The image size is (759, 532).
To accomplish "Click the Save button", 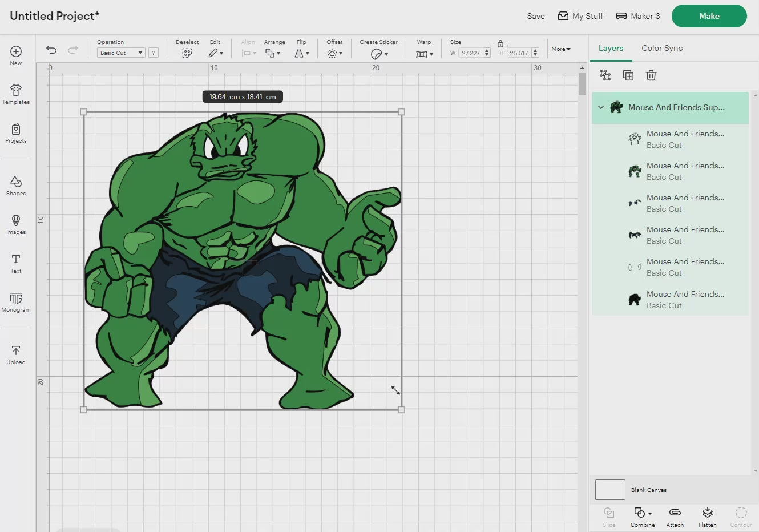I will [536, 16].
